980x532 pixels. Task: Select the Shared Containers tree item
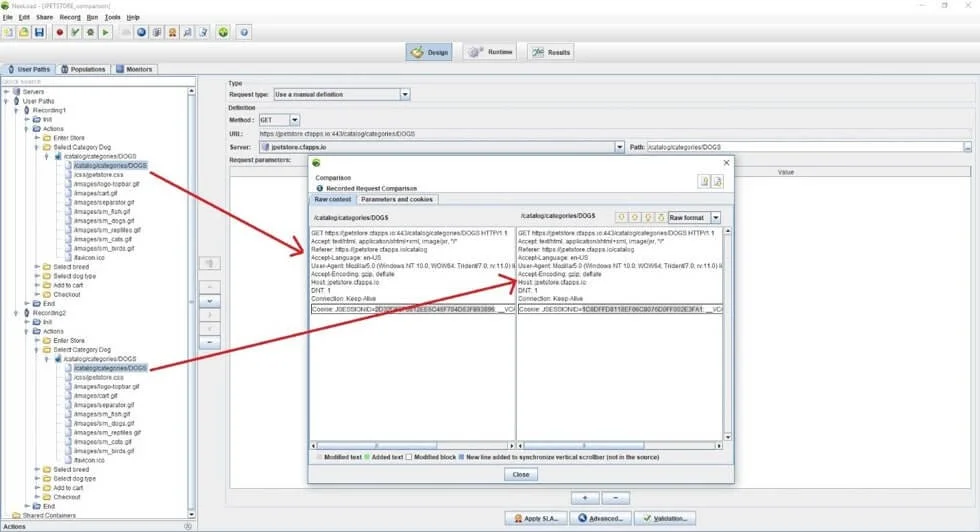coord(49,516)
